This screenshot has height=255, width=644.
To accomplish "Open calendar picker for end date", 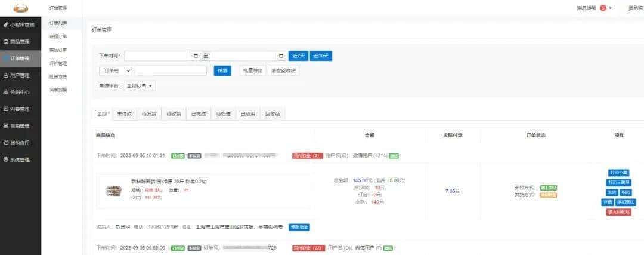I will 281,56.
